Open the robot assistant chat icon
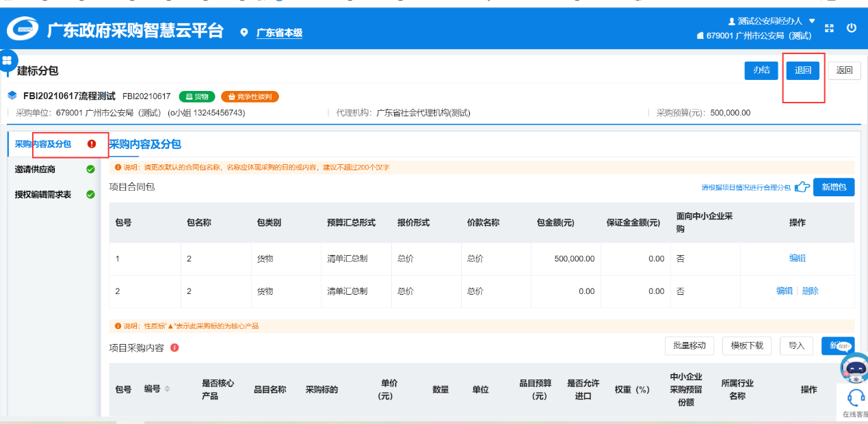868x424 pixels. click(855, 367)
